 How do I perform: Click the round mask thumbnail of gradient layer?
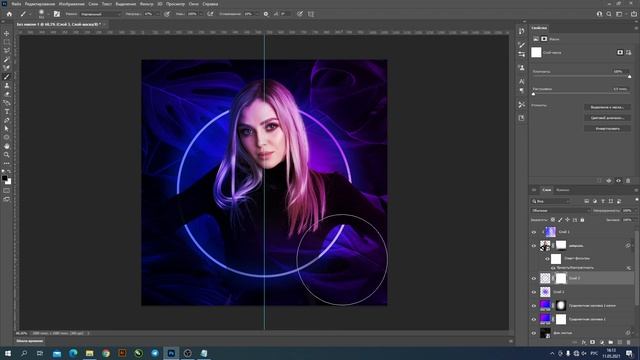point(561,306)
